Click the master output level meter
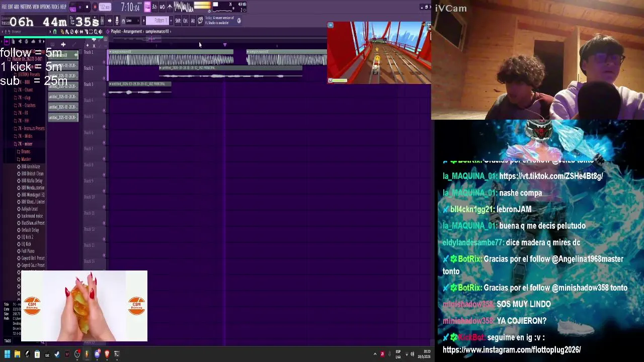This screenshot has height=362, width=644. [202, 6]
